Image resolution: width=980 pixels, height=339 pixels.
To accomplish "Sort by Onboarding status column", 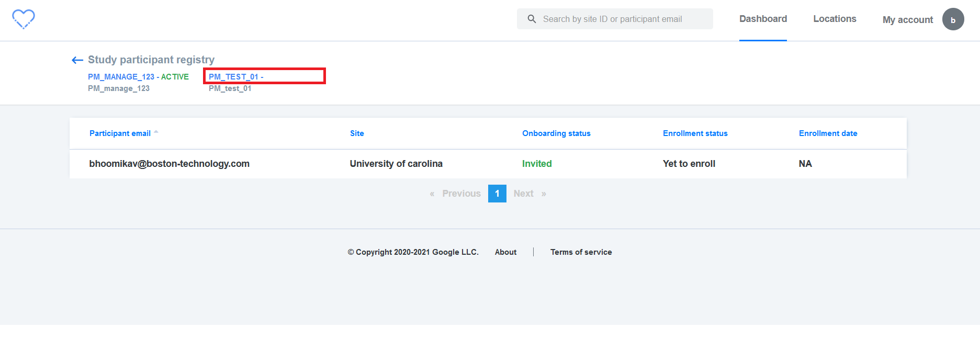I will (556, 133).
